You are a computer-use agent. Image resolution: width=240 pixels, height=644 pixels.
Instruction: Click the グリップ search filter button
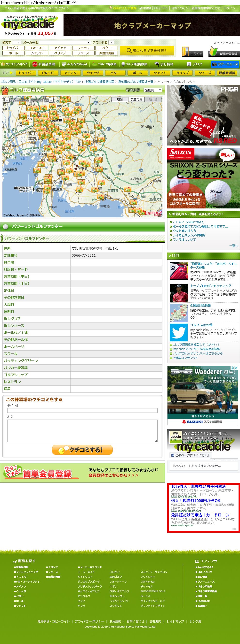click(x=60, y=53)
